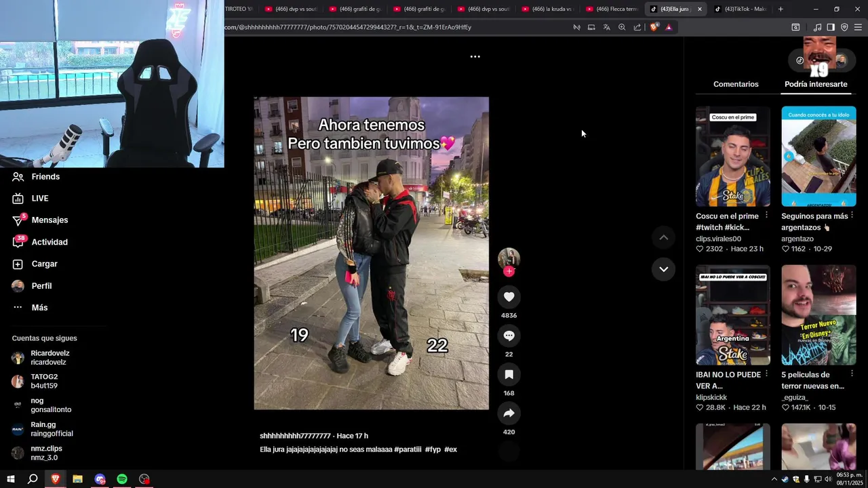Viewport: 868px width, 488px height.
Task: Open LIVE section in sidebar
Action: tap(31, 198)
